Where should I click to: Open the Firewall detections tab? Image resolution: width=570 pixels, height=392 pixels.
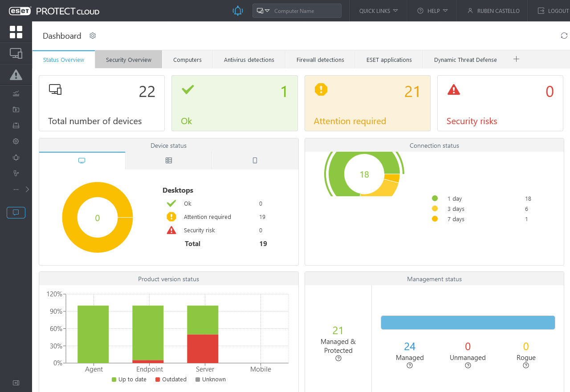click(320, 60)
